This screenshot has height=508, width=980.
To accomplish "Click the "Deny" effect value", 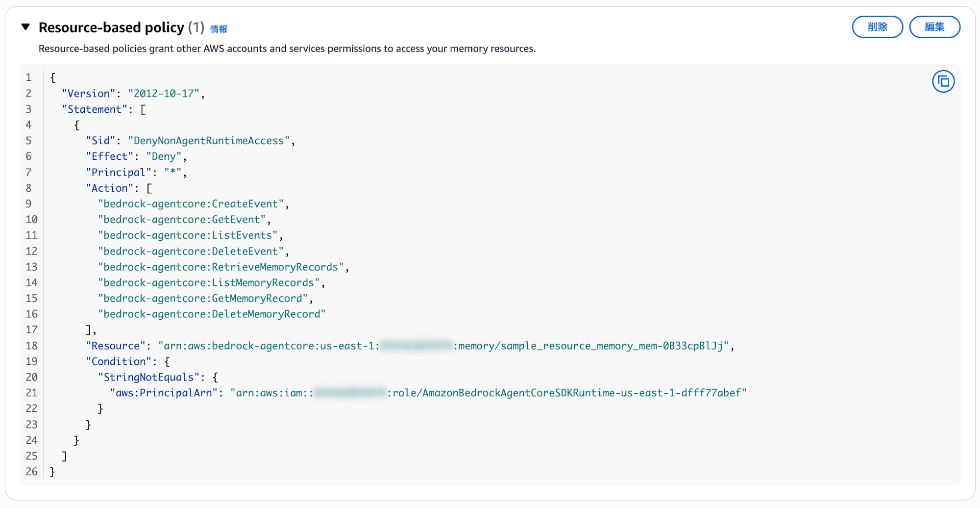I will click(x=164, y=156).
